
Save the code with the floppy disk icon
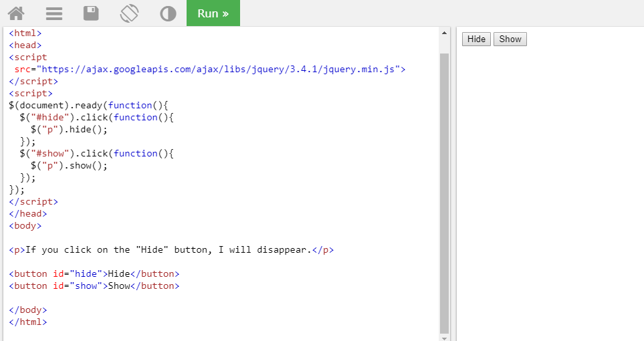click(91, 13)
